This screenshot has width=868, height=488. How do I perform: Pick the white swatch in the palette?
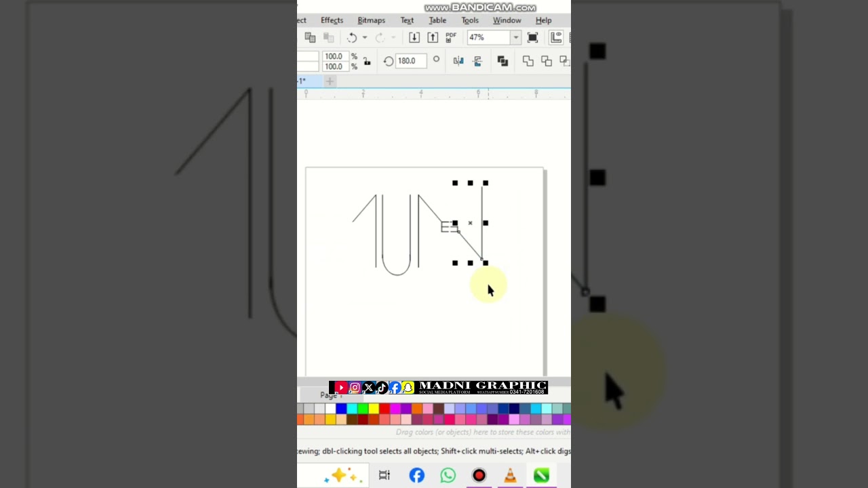(330, 409)
